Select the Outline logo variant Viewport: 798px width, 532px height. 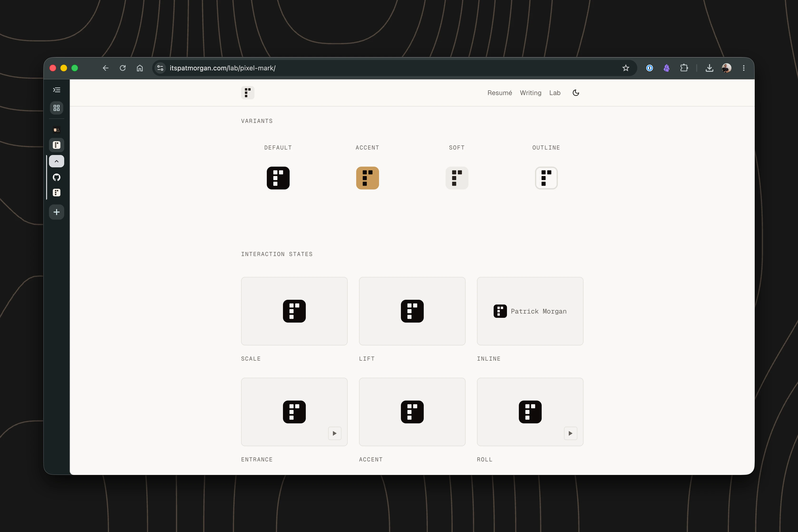pyautogui.click(x=546, y=178)
